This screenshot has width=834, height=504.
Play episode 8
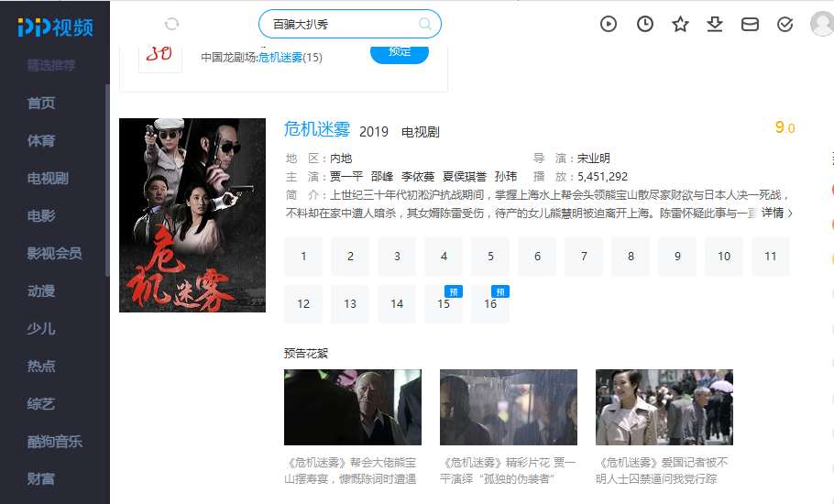[631, 257]
